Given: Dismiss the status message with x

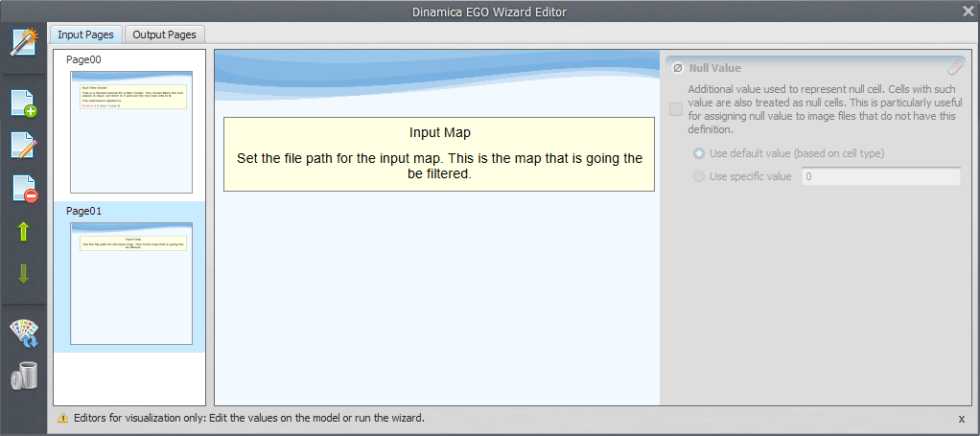Looking at the screenshot, I should [962, 419].
